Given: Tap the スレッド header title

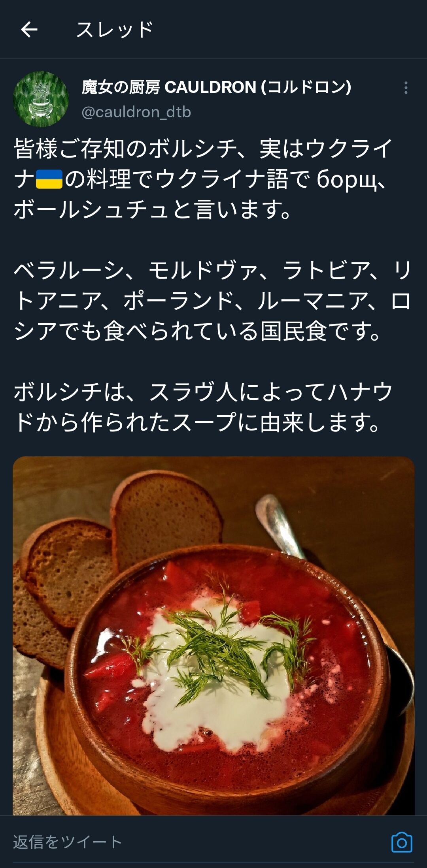Looking at the screenshot, I should (115, 30).
